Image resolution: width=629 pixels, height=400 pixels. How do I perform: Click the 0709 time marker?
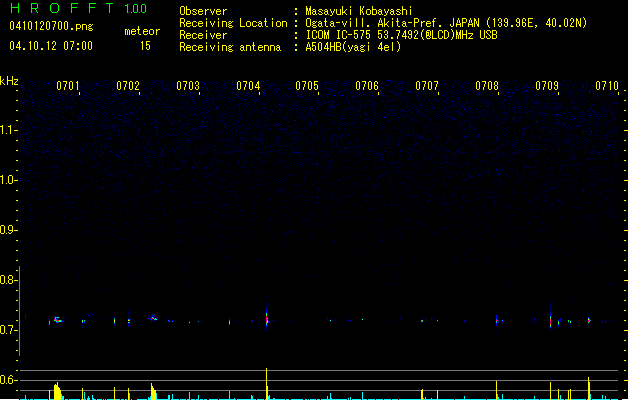click(x=547, y=86)
